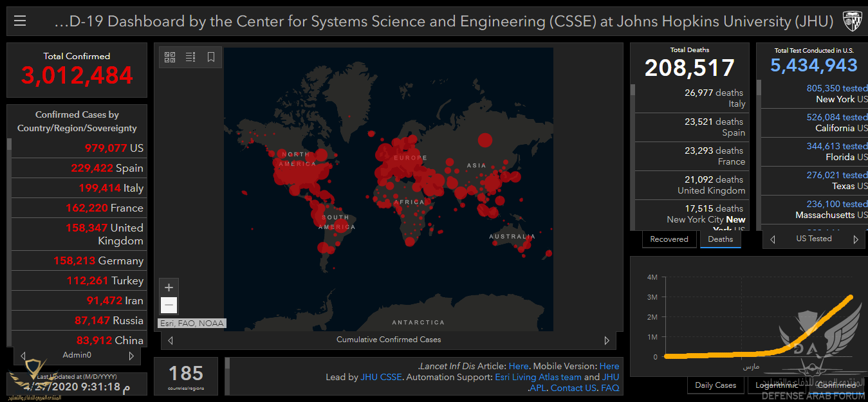The width and height of the screenshot is (868, 402).
Task: Select Florida 344,613 tested entry
Action: pyautogui.click(x=815, y=152)
